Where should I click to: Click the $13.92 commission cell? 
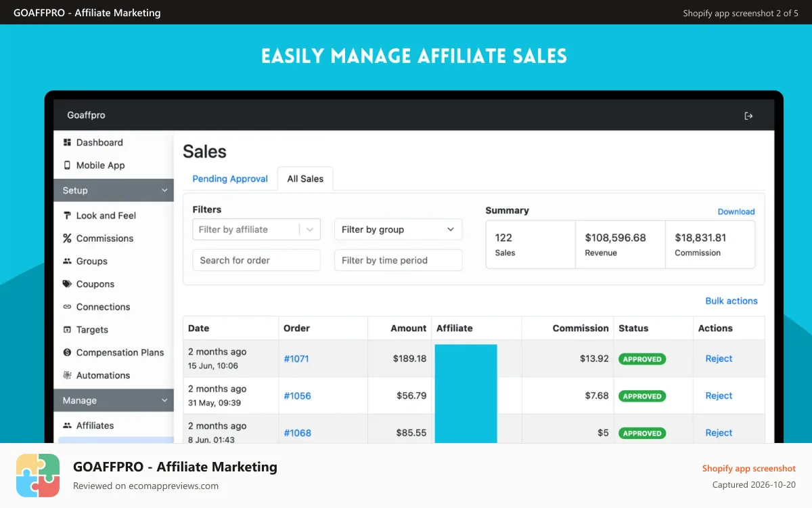594,359
